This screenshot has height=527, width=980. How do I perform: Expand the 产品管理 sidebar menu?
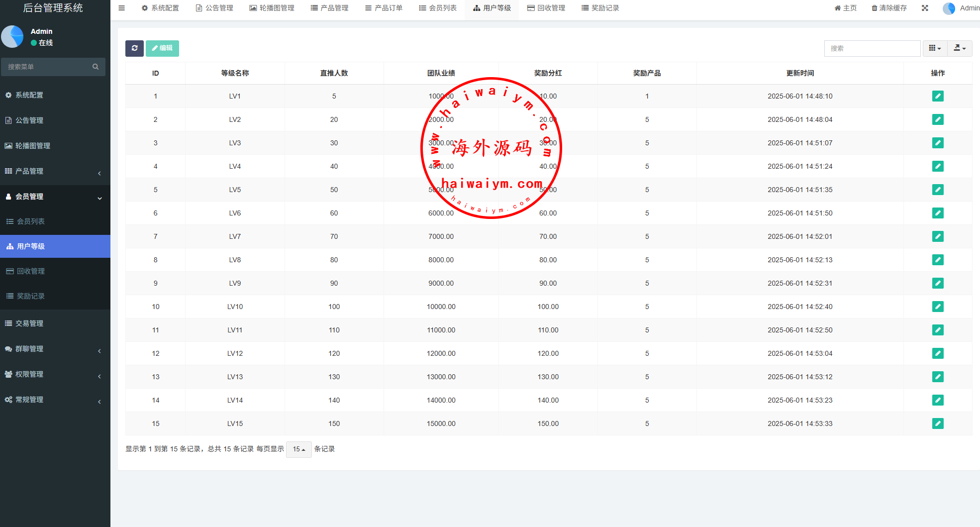coord(55,171)
